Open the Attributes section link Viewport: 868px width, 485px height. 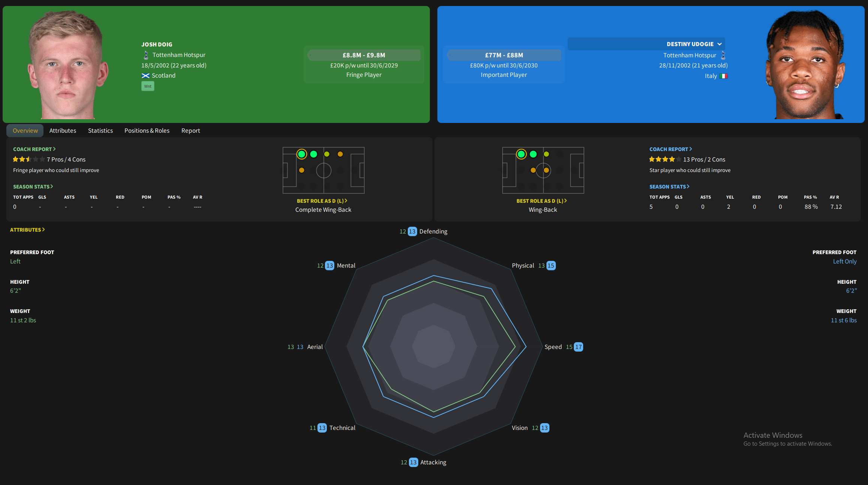27,230
